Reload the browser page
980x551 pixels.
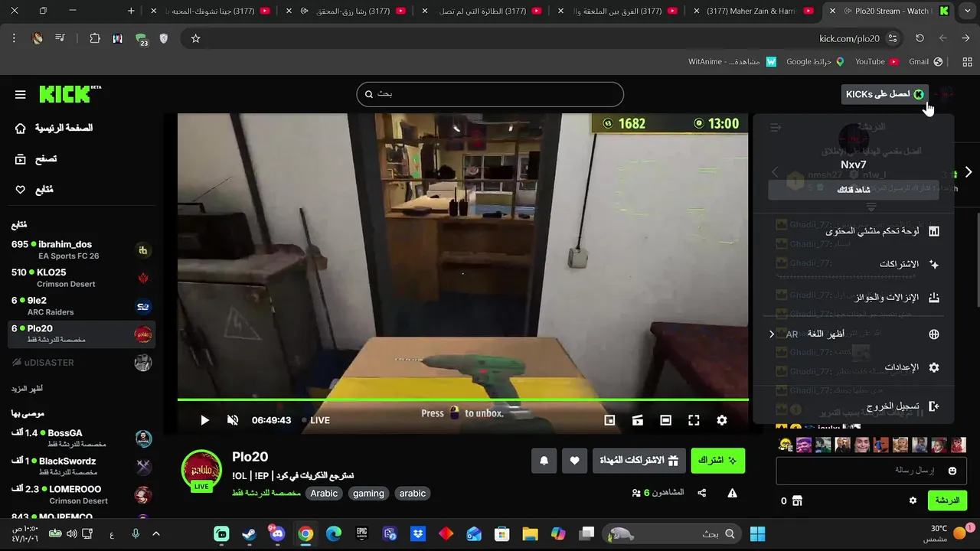[920, 38]
